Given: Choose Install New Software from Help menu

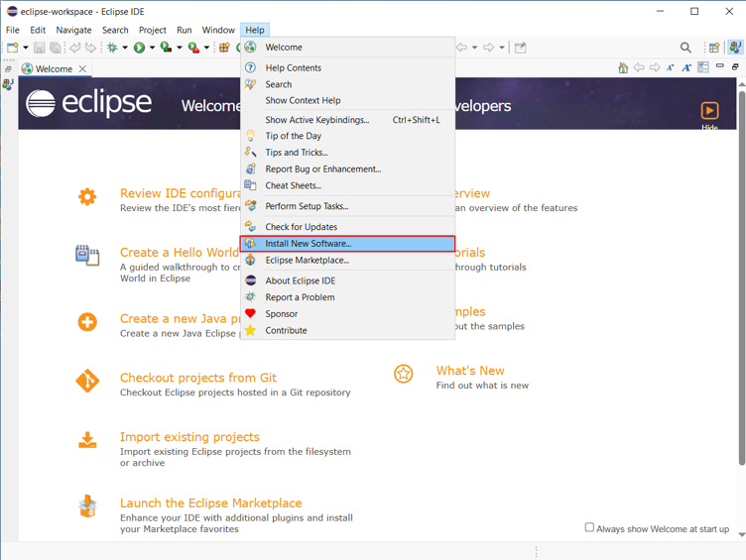Looking at the screenshot, I should (x=348, y=244).
